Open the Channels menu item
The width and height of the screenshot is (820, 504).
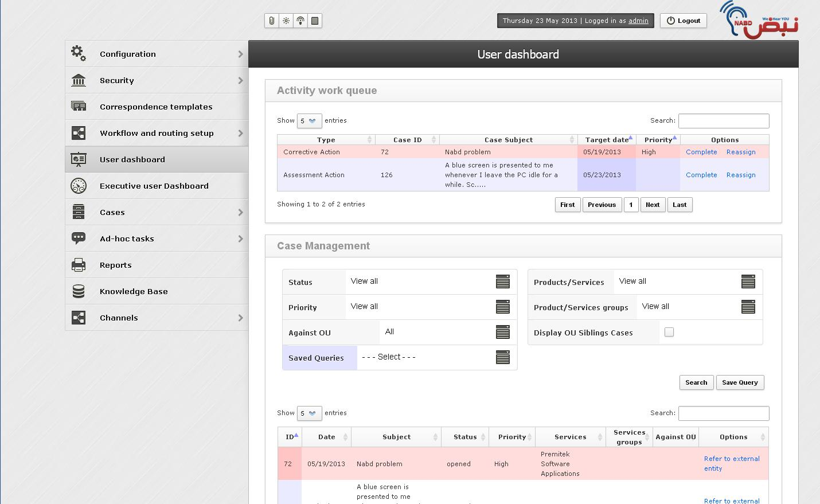tap(119, 317)
